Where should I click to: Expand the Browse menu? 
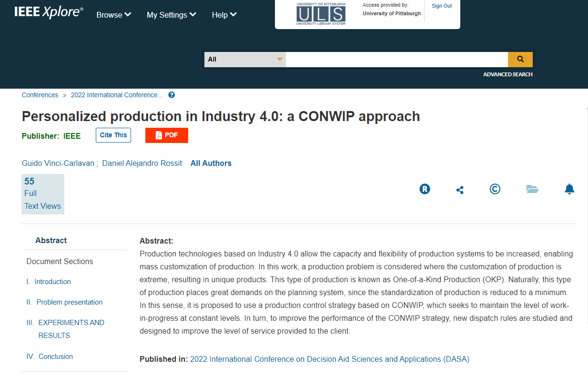point(113,15)
